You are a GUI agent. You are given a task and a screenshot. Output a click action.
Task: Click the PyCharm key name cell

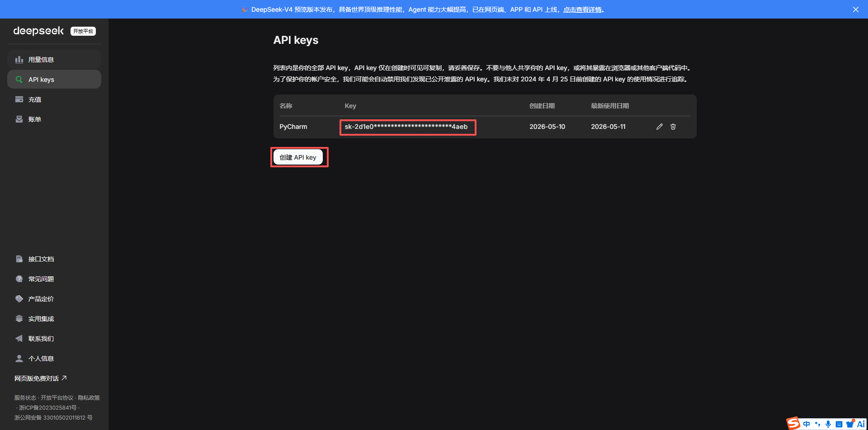click(293, 127)
